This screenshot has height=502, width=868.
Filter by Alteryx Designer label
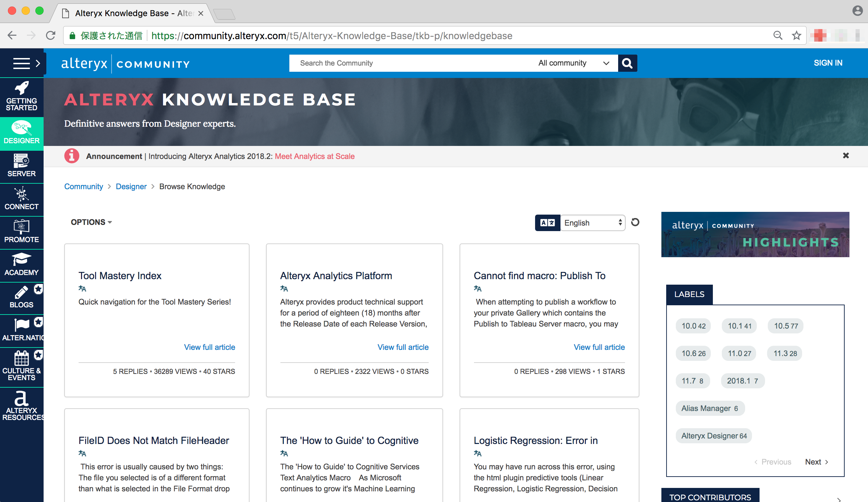click(x=714, y=436)
